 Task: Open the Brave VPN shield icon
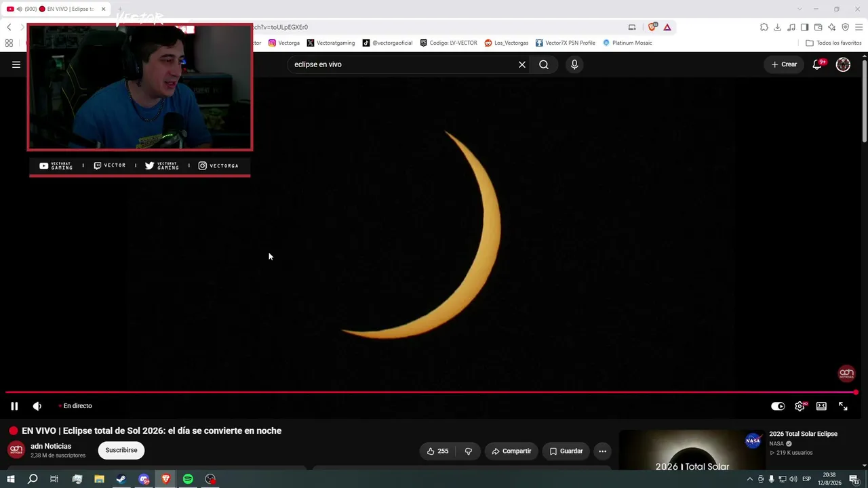(846, 27)
